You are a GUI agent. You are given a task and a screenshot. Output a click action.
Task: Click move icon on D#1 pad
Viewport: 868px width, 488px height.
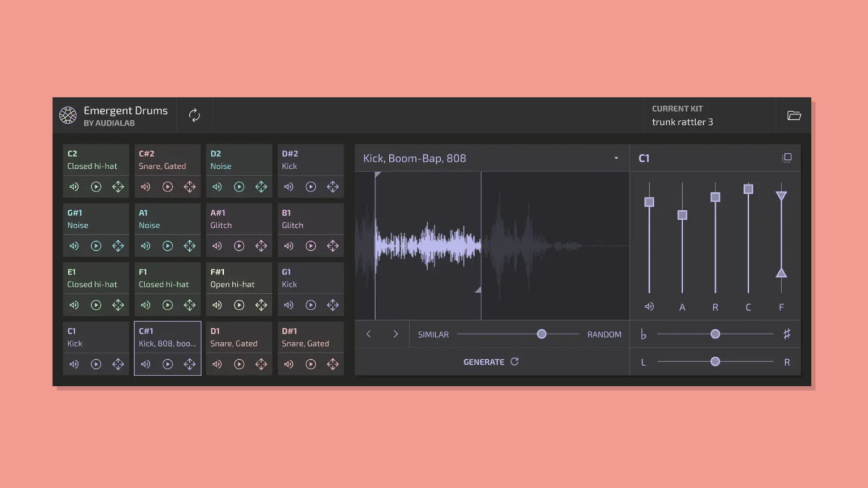pos(333,364)
